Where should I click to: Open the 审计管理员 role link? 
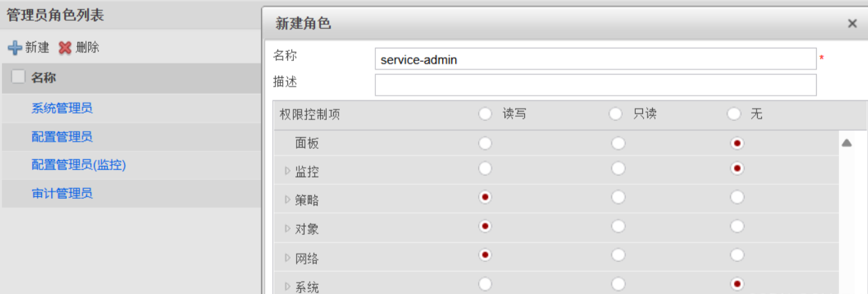(62, 194)
